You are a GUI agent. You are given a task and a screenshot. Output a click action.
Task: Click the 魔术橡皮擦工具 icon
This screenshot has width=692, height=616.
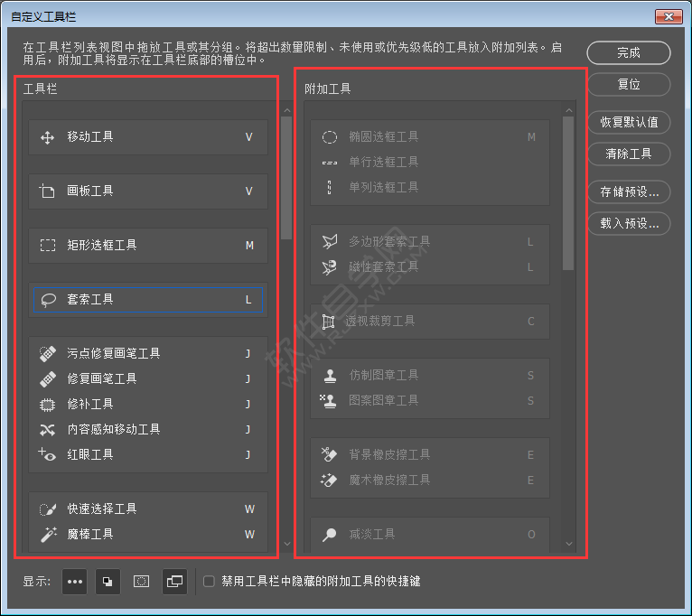coord(329,481)
